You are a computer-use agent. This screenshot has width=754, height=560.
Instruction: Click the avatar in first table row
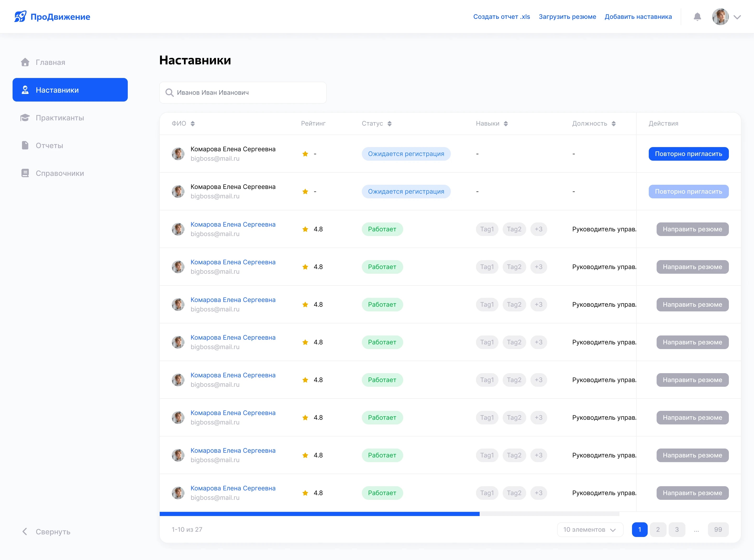coord(178,154)
